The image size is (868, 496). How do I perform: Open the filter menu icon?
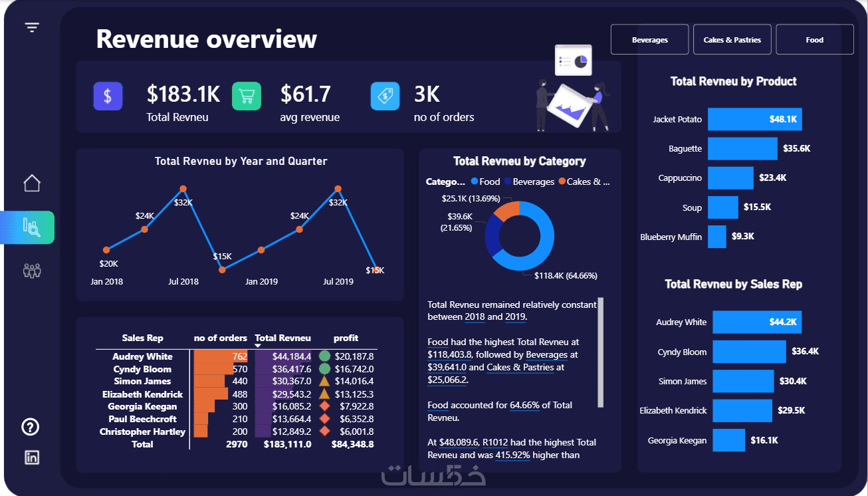[32, 27]
